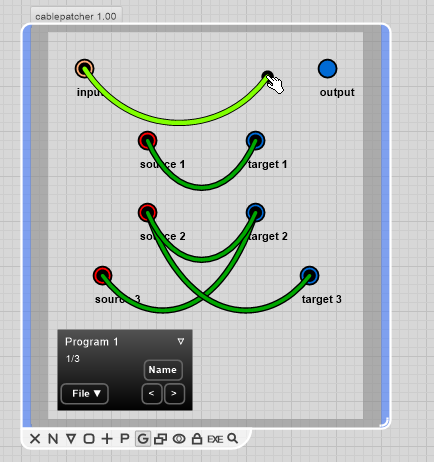This screenshot has width=434, height=462.
Task: Go to previous program with < button
Action: (x=152, y=394)
